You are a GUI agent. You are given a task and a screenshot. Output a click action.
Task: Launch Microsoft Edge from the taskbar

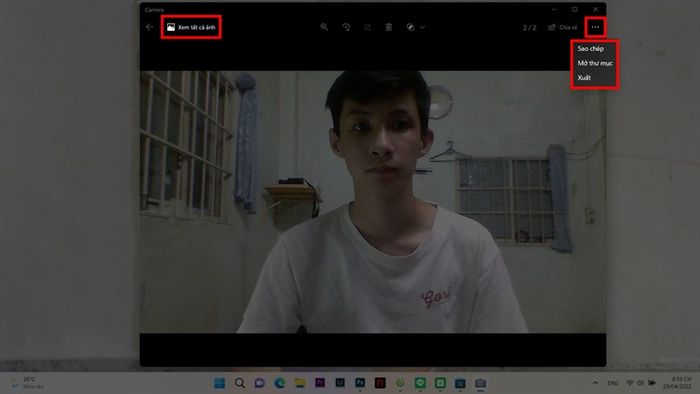[x=280, y=383]
